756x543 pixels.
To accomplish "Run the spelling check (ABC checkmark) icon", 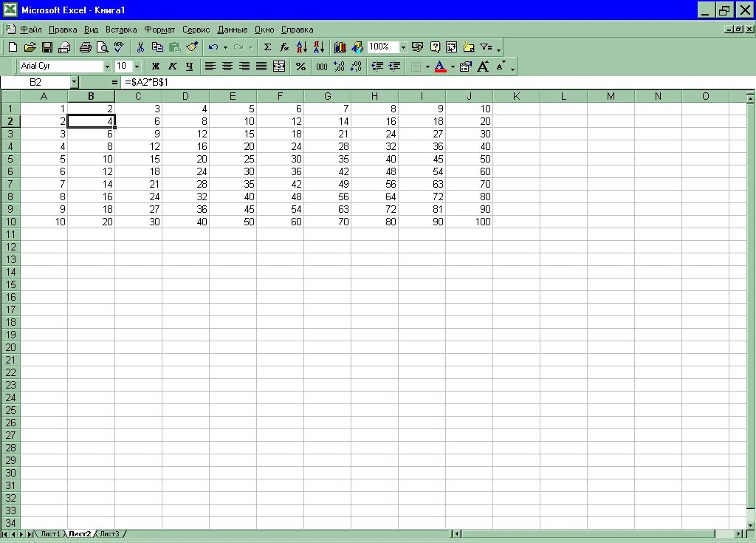I will [119, 47].
